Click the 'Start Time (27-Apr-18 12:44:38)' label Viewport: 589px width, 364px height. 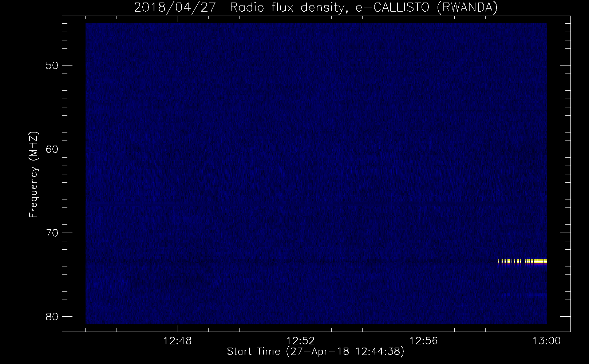tap(316, 352)
